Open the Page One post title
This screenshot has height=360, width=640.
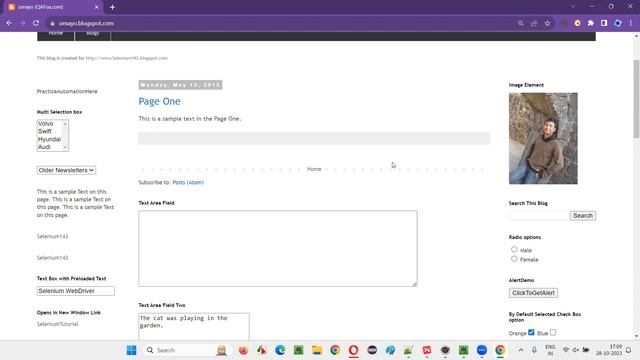[159, 101]
